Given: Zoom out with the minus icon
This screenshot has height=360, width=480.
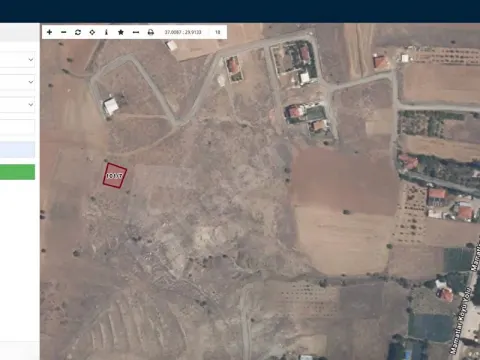Looking at the screenshot, I should 64,32.
